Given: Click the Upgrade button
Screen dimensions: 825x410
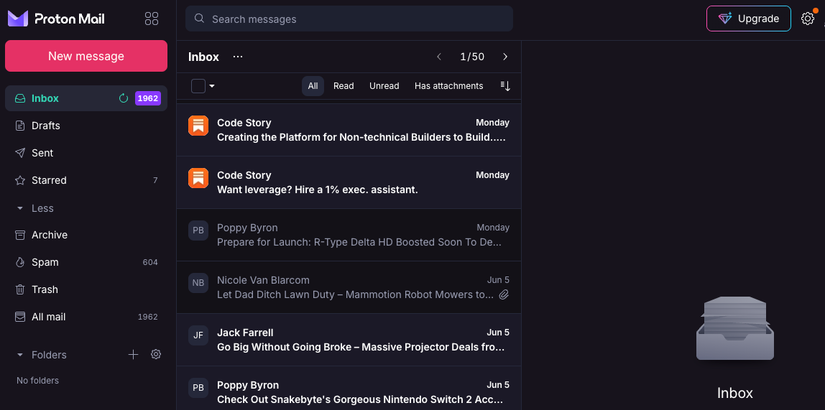Looking at the screenshot, I should (x=748, y=19).
